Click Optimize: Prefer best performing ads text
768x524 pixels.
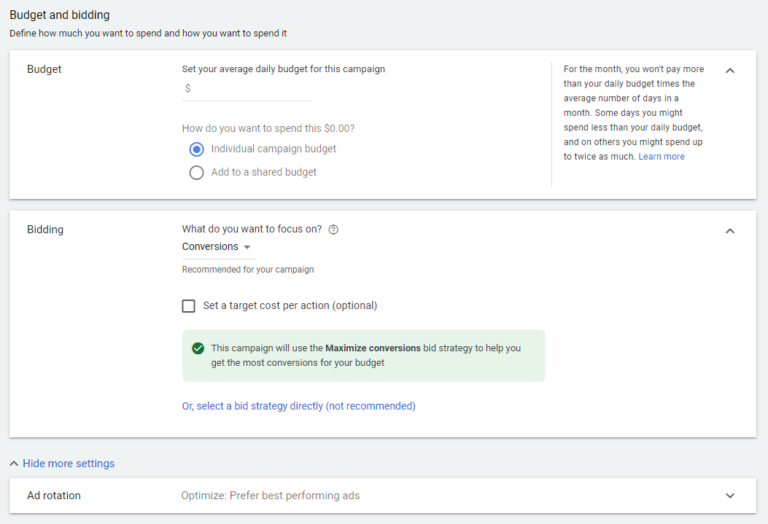(x=270, y=496)
